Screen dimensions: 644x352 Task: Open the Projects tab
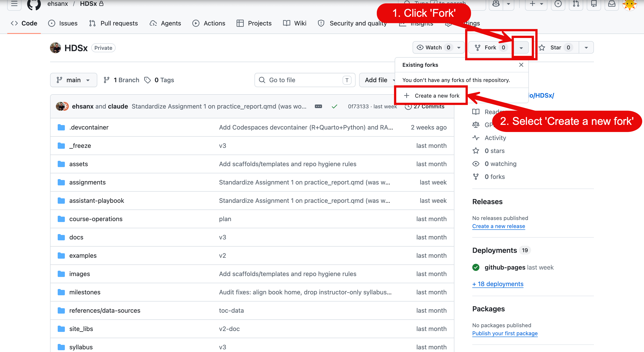coord(254,23)
